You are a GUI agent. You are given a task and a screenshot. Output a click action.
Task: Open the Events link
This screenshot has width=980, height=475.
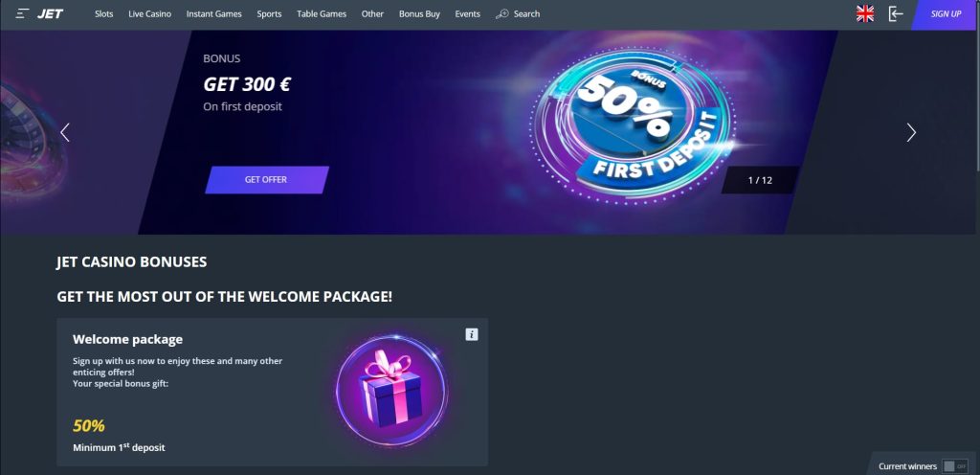pyautogui.click(x=467, y=13)
